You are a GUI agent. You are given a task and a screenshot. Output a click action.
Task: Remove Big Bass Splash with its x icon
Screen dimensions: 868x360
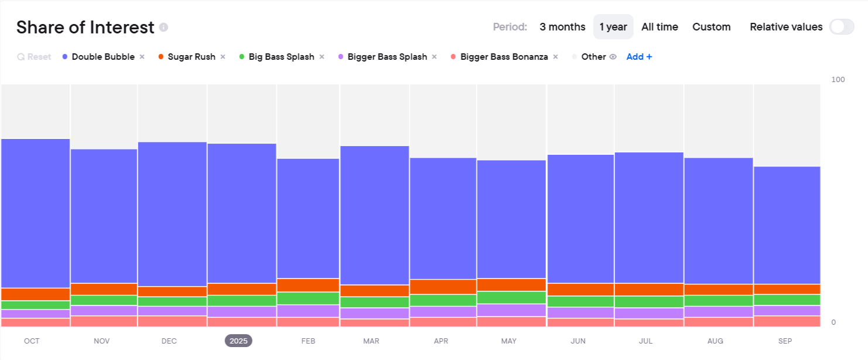[322, 57]
